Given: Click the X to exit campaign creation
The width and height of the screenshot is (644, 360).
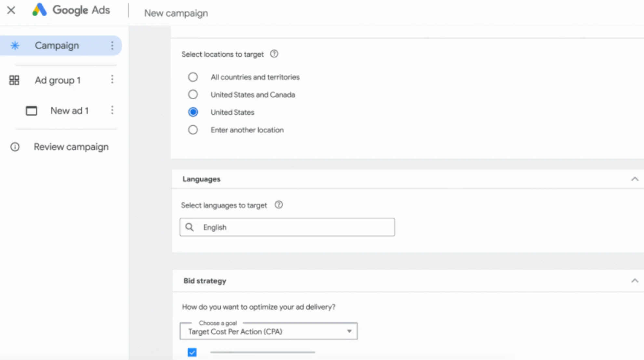Looking at the screenshot, I should pos(11,10).
